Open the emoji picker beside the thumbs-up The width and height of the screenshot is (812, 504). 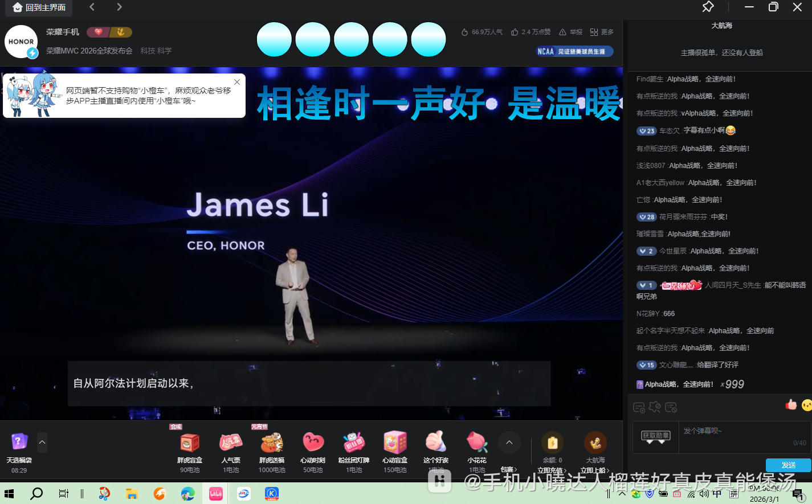pyautogui.click(x=806, y=405)
